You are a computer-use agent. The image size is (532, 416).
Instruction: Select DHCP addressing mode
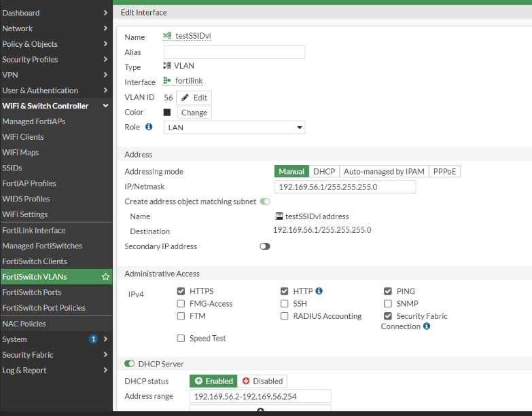coord(324,172)
